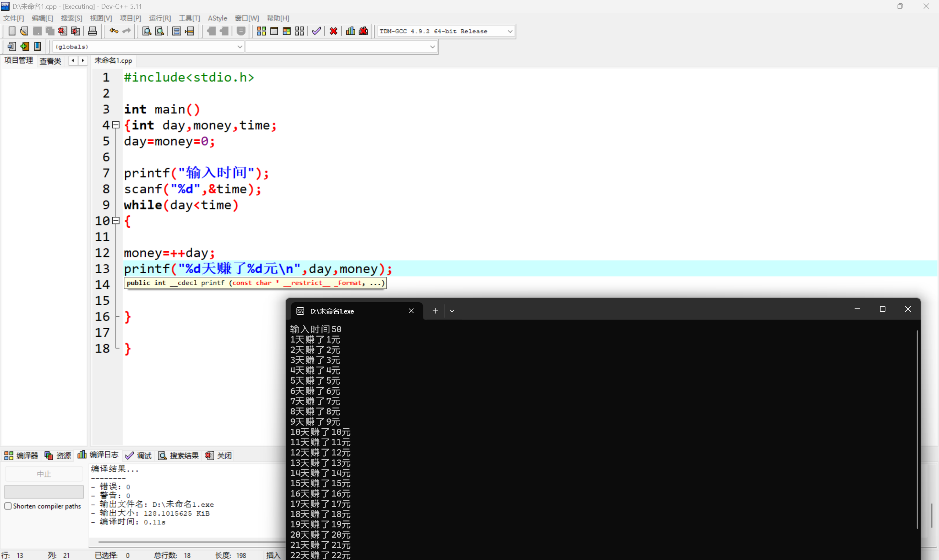Image resolution: width=939 pixels, height=560 pixels.
Task: Collapse the fold marker at line 4
Action: (116, 125)
